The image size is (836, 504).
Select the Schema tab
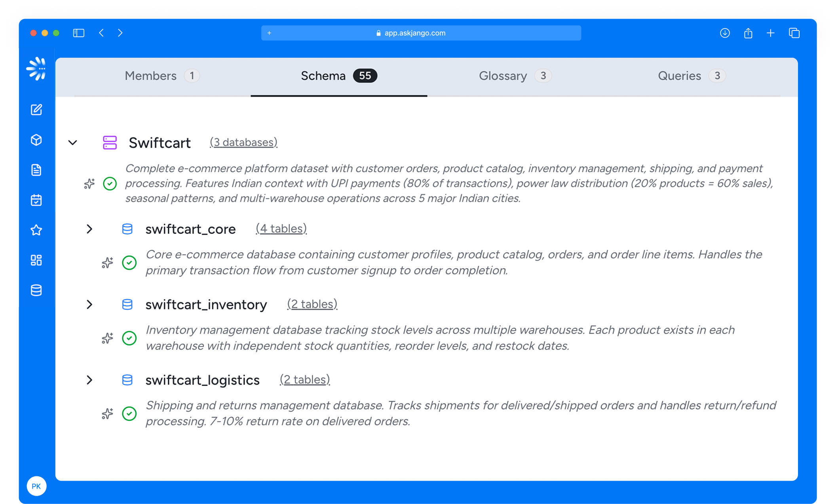click(x=339, y=76)
